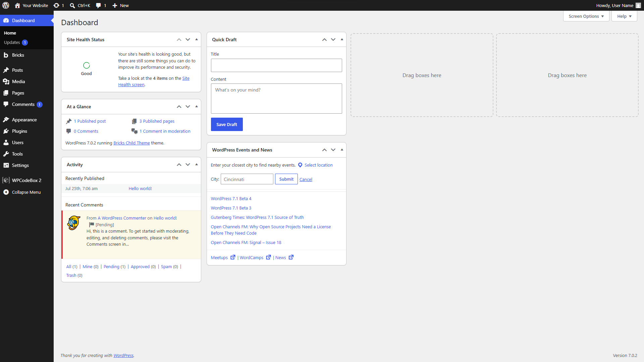The image size is (644, 362).
Task: Open the Howdy, User Name account menu
Action: tap(618, 5)
